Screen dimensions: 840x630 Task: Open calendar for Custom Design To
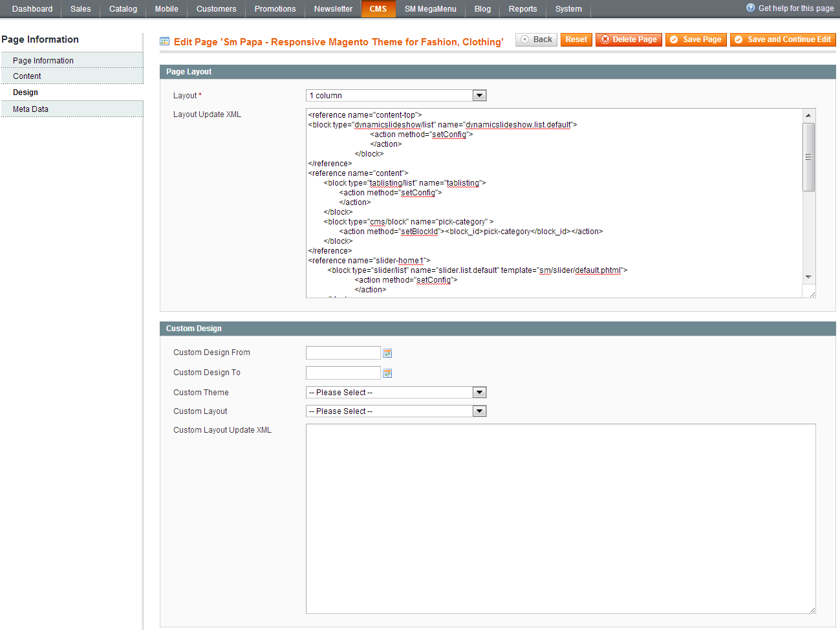click(387, 373)
